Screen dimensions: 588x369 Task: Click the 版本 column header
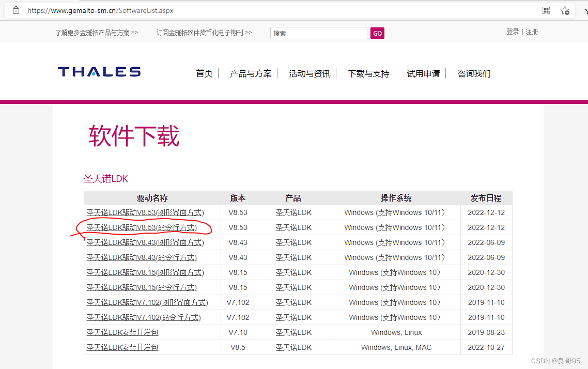pyautogui.click(x=238, y=198)
